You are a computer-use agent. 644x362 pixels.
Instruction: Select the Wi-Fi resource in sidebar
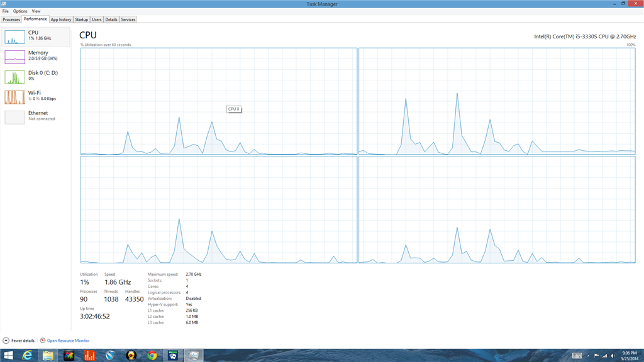tap(36, 97)
